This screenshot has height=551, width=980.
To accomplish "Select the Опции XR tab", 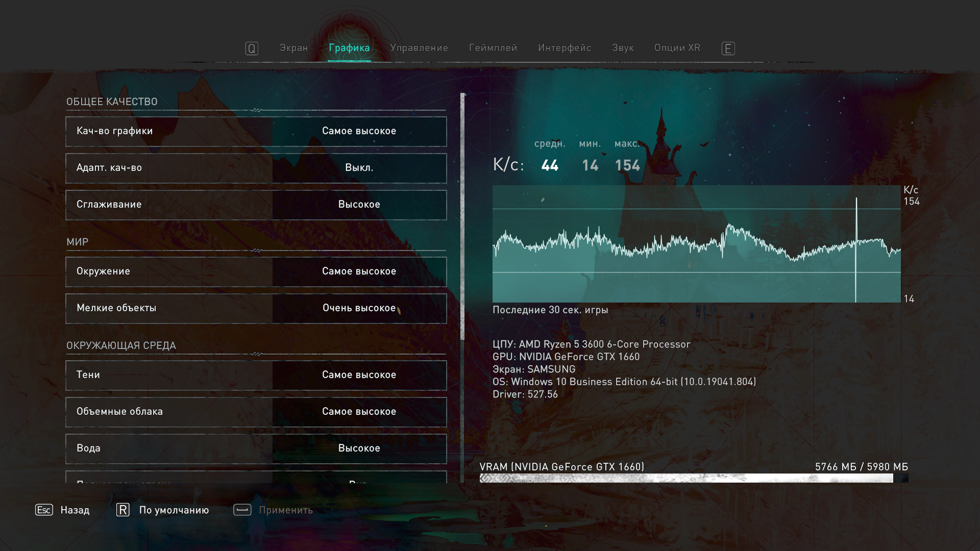I will coord(677,48).
